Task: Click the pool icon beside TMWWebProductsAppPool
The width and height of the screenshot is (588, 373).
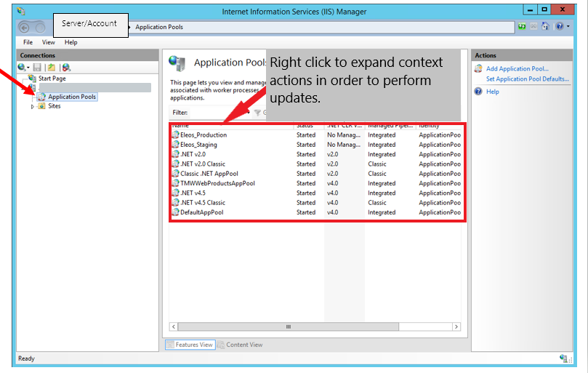Action: (175, 183)
